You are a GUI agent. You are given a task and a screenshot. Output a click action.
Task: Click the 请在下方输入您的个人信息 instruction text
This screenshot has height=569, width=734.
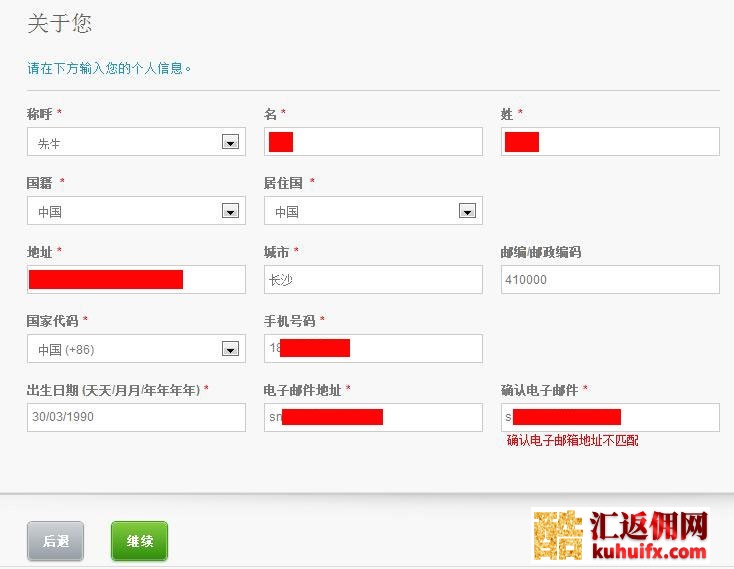108,68
